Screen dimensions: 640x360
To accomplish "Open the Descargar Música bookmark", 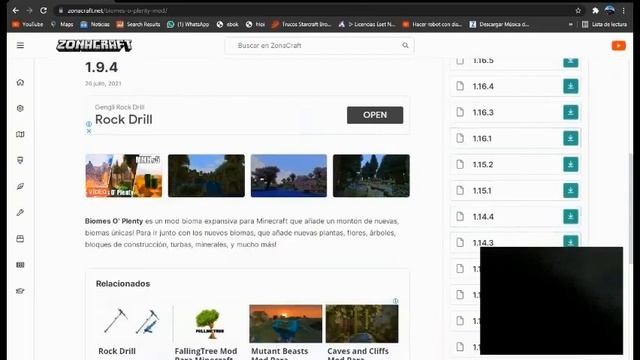I will tap(499, 24).
